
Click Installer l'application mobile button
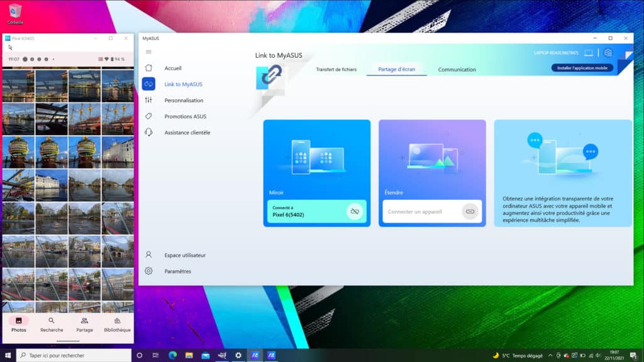click(582, 68)
